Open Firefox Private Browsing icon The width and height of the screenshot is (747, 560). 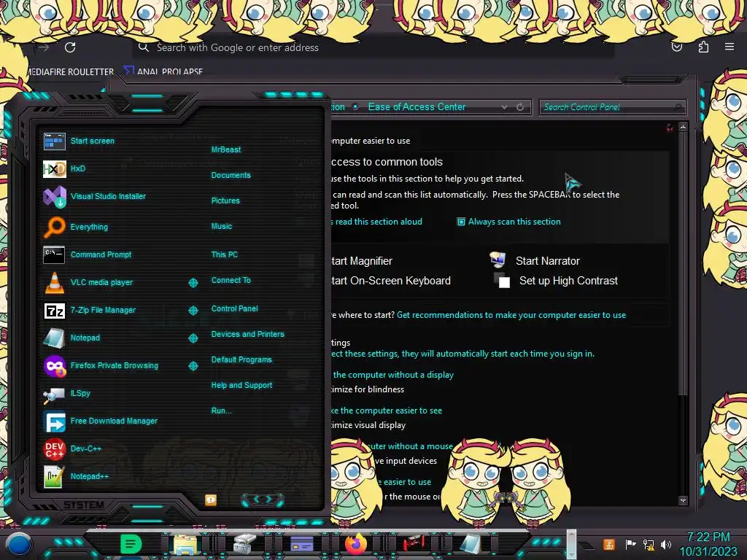[54, 366]
